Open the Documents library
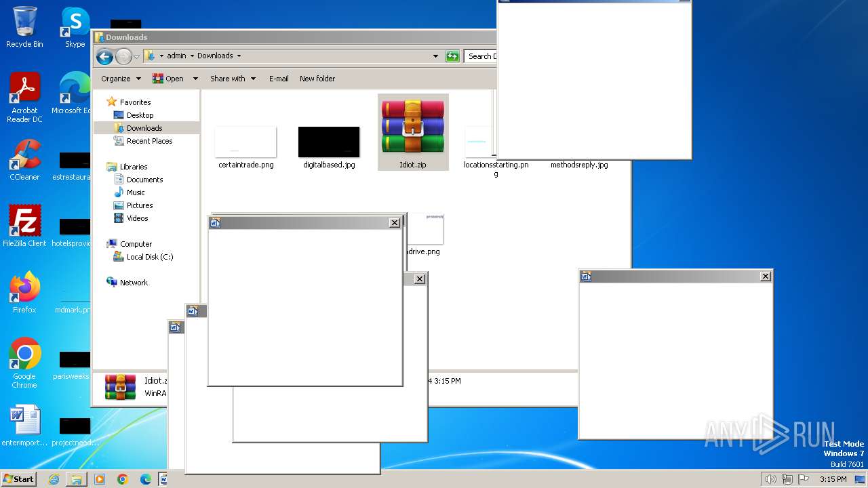 144,180
